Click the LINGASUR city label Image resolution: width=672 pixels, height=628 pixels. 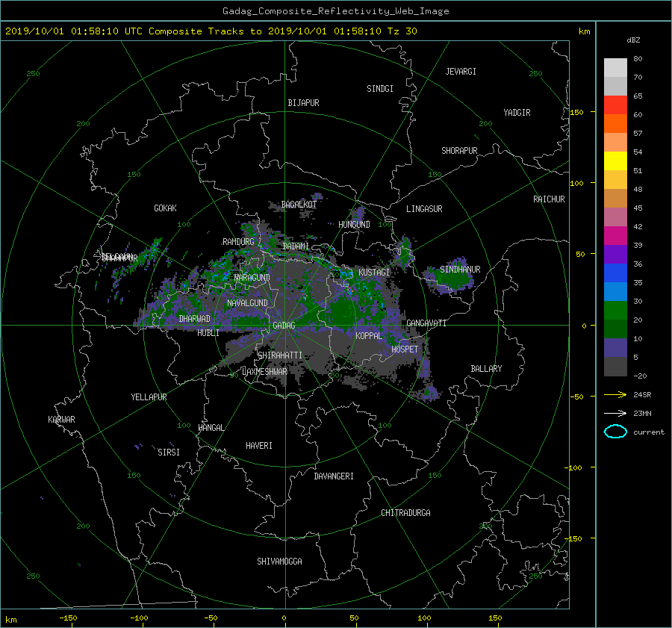point(424,209)
